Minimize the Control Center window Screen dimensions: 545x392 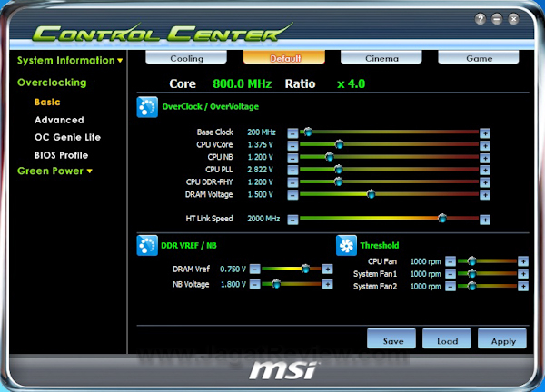pyautogui.click(x=497, y=19)
